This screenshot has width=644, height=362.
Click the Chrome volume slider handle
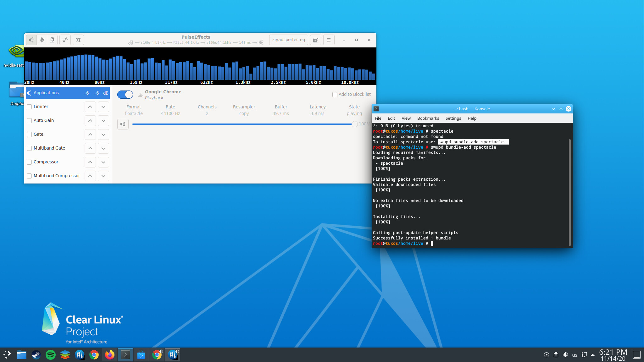point(354,124)
